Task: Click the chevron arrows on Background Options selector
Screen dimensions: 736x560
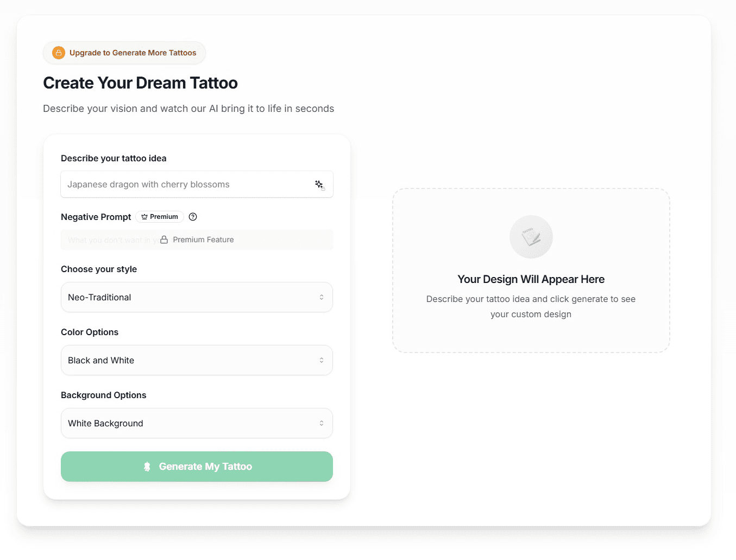Action: pyautogui.click(x=322, y=423)
